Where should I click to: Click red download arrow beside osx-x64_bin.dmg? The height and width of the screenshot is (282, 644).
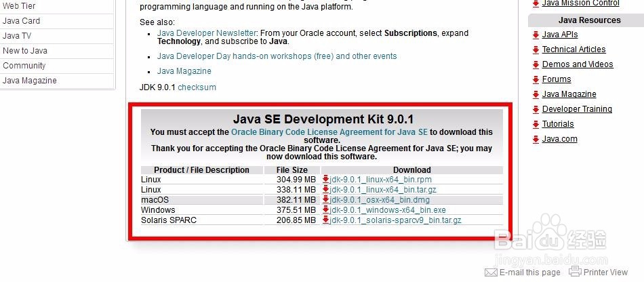pyautogui.click(x=325, y=199)
